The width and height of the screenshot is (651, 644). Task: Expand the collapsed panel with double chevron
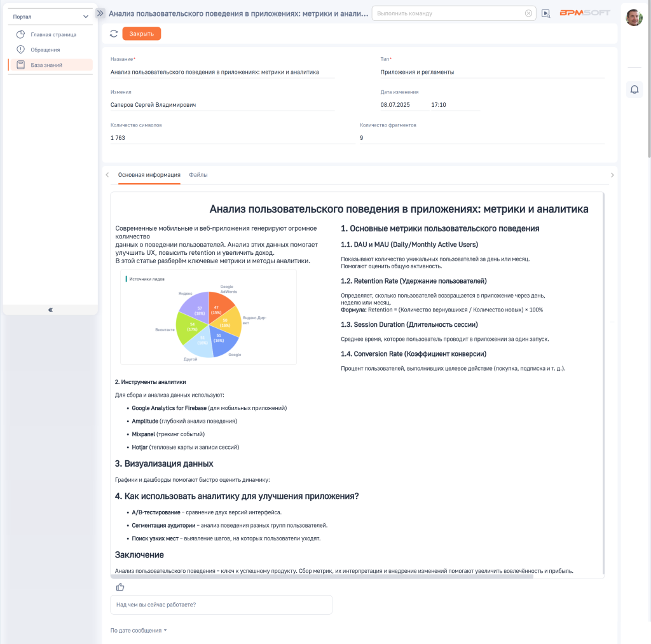(100, 13)
